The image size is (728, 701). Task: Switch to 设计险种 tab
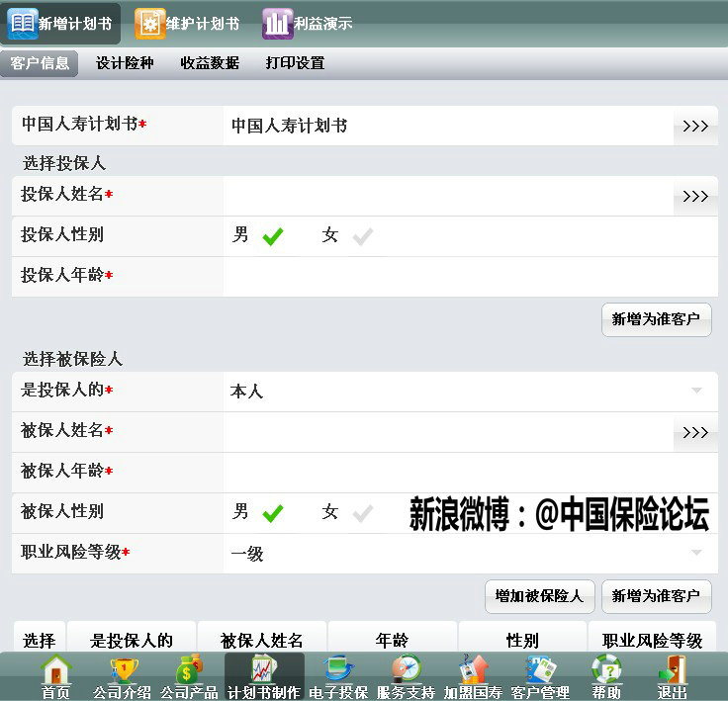click(125, 63)
